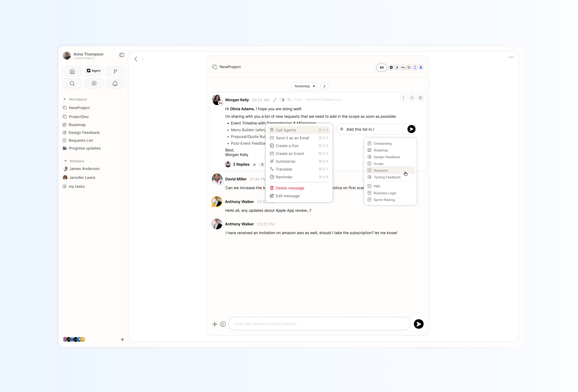Open David Miller's avatar profile
The image size is (578, 392).
217,179
